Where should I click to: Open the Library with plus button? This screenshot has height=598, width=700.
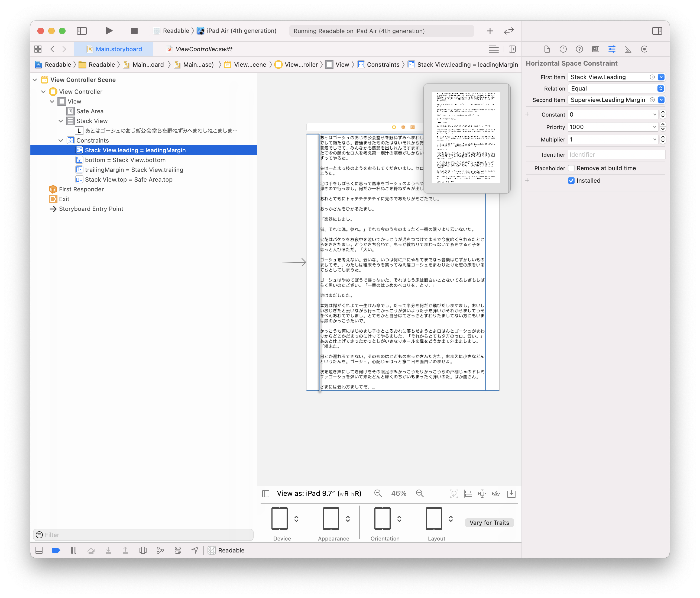[490, 31]
